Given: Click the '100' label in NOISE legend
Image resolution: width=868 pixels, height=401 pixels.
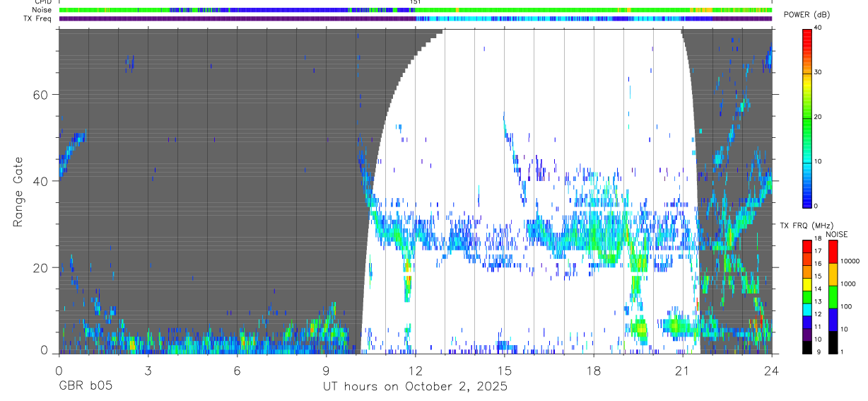Looking at the screenshot, I should click(846, 306).
